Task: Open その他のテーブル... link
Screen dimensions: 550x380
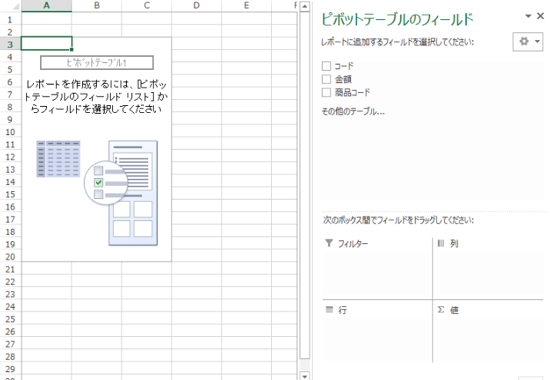Action: point(353,112)
